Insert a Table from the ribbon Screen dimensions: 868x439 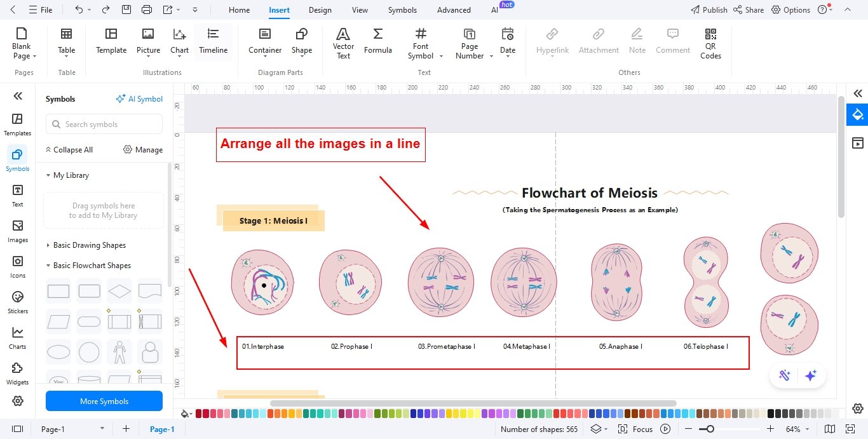pos(67,43)
